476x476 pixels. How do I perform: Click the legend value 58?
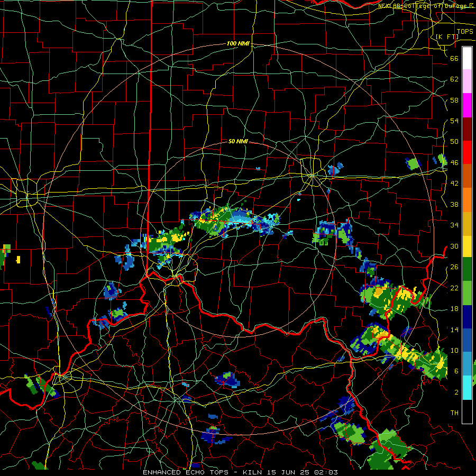[454, 100]
